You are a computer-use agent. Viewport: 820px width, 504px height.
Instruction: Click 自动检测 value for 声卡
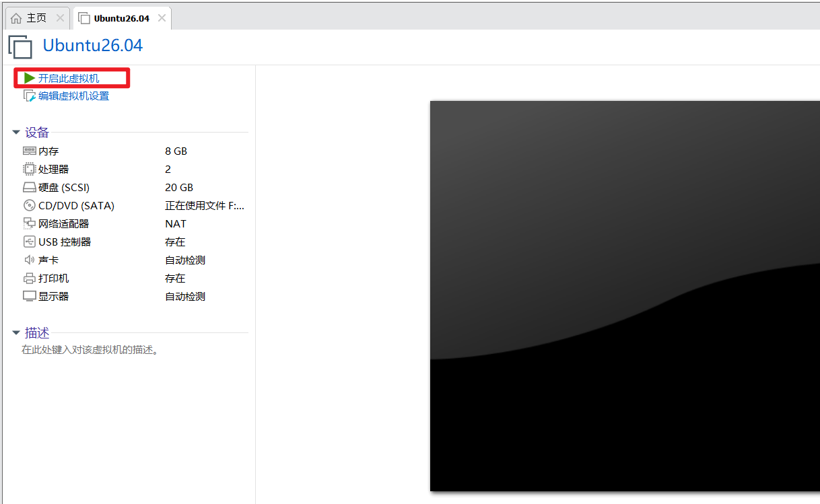[x=185, y=260]
